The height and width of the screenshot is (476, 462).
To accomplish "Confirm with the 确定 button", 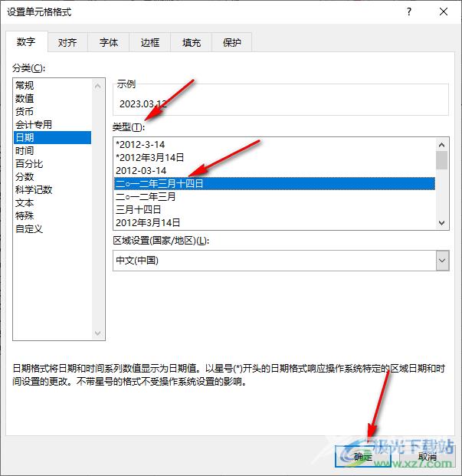I will click(363, 456).
